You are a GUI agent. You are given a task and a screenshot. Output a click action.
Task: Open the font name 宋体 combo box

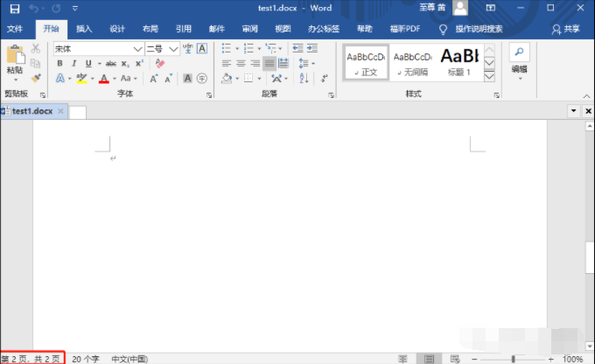pos(99,49)
